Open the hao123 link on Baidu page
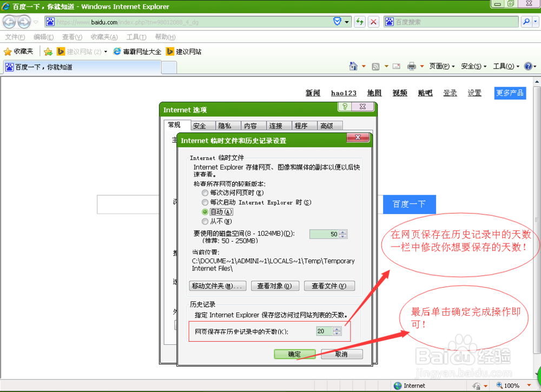The height and width of the screenshot is (392, 541). pos(344,93)
